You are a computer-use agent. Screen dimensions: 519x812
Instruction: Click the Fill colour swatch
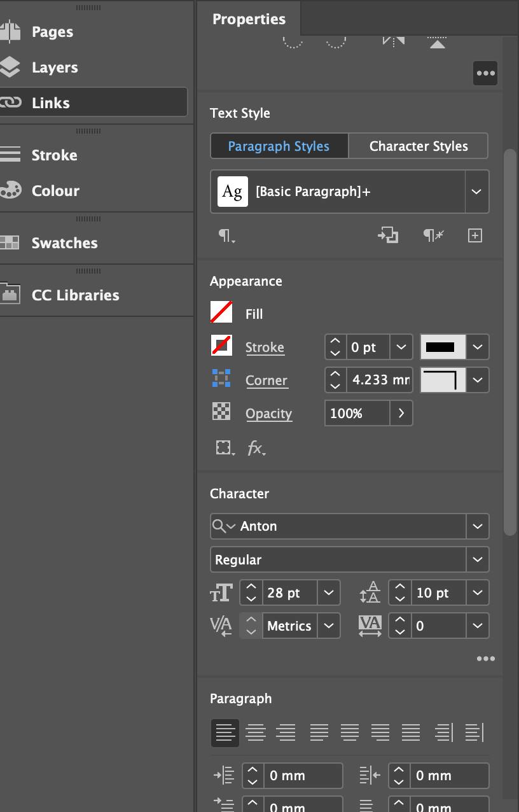[221, 312]
